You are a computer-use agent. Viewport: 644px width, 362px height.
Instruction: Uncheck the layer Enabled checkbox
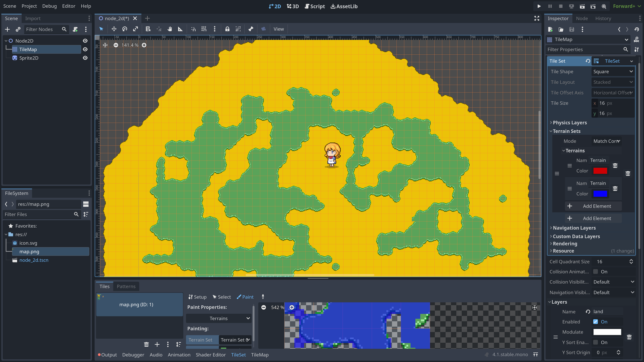[596, 322]
